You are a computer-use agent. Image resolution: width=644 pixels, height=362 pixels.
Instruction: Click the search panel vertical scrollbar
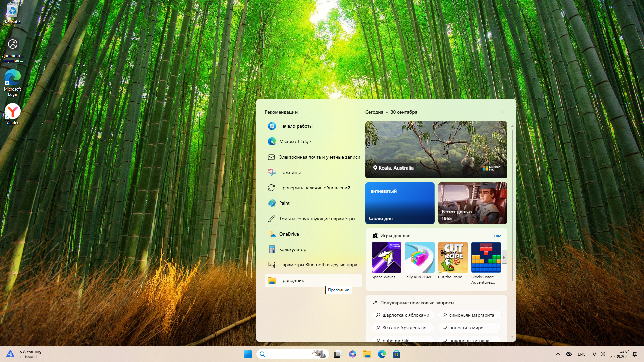tap(512, 206)
